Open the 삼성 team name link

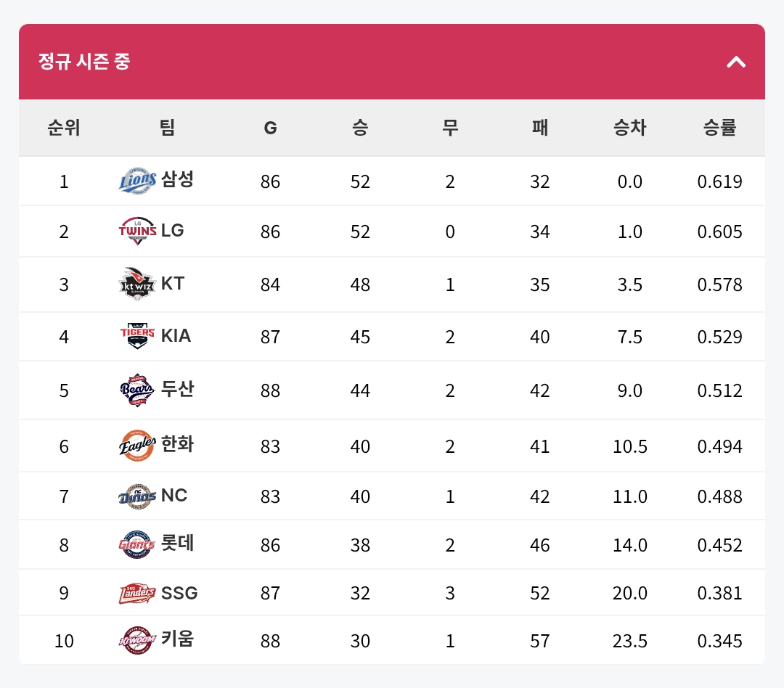pos(178,179)
